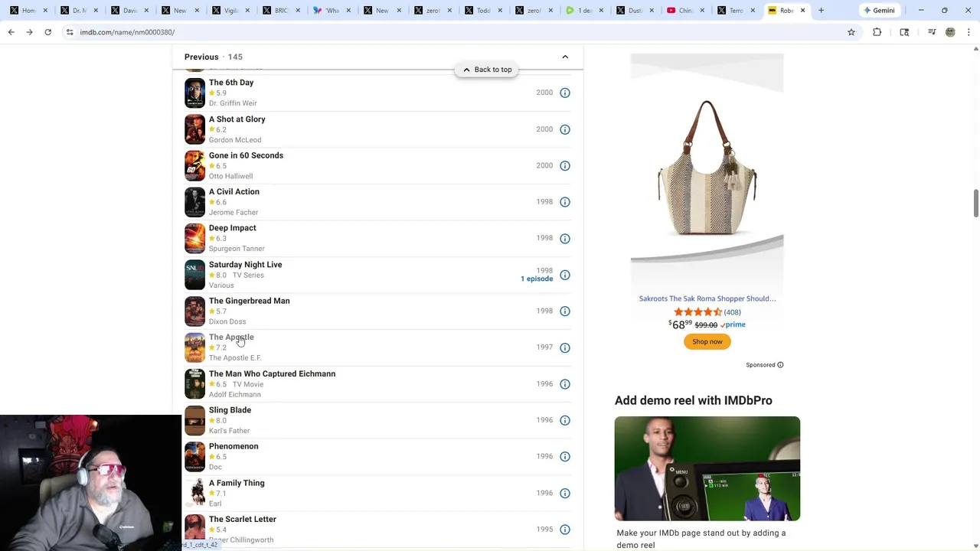
Task: Click The Gingerbread Man poster thumbnail
Action: click(194, 311)
